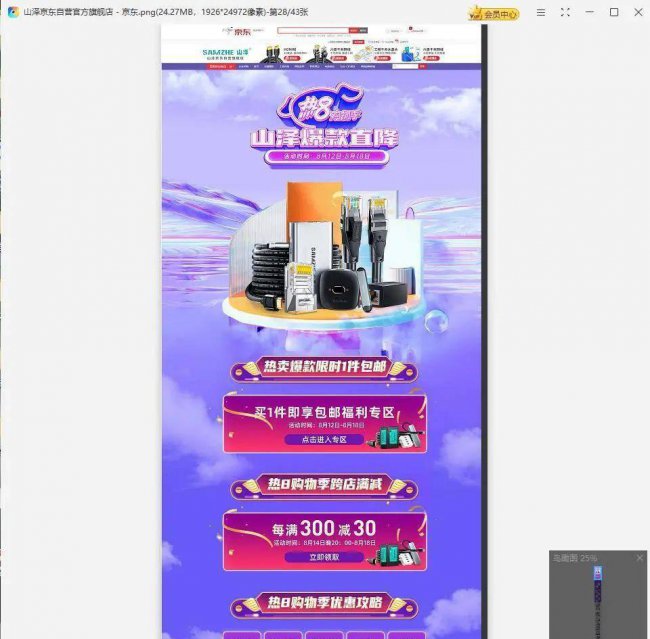This screenshot has width=650, height=639.
Task: Enter fullscreen with the expand-arrows icon
Action: (565, 12)
